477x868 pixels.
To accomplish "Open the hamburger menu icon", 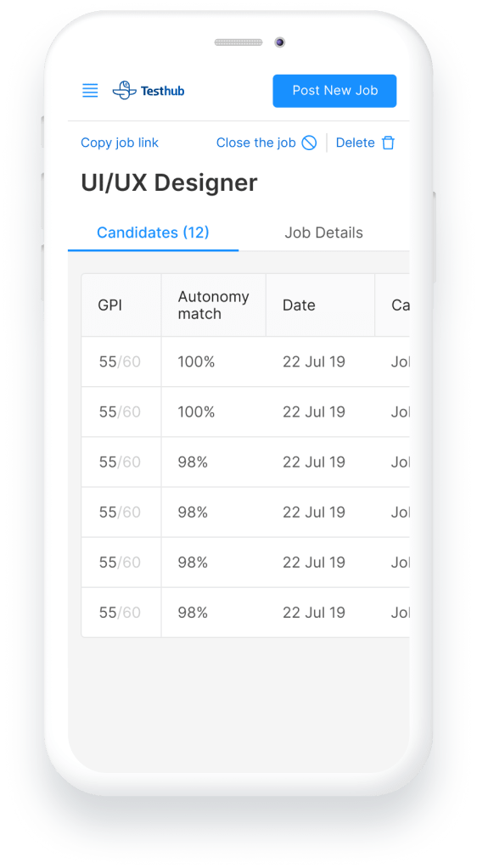I will tap(90, 90).
